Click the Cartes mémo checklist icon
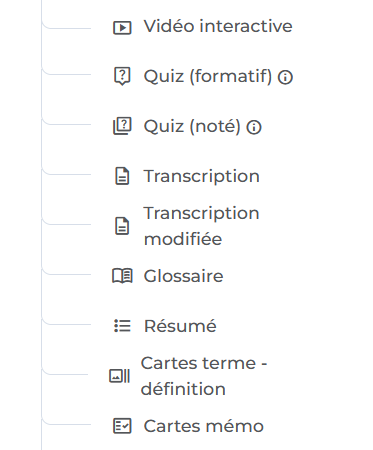 [122, 426]
